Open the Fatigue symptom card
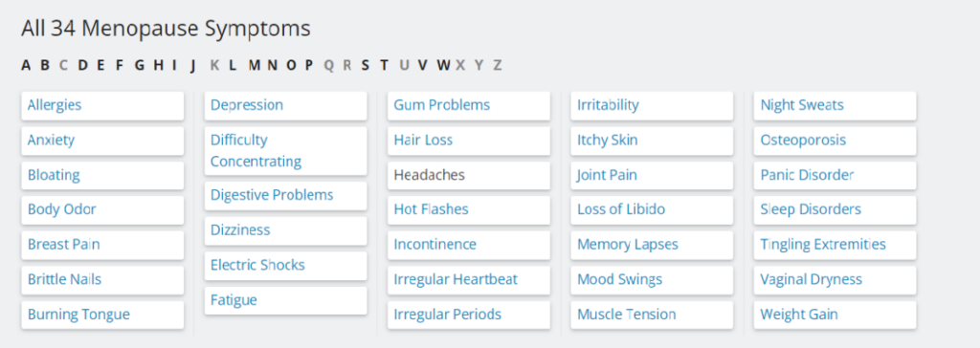This screenshot has height=348, width=980. click(285, 300)
